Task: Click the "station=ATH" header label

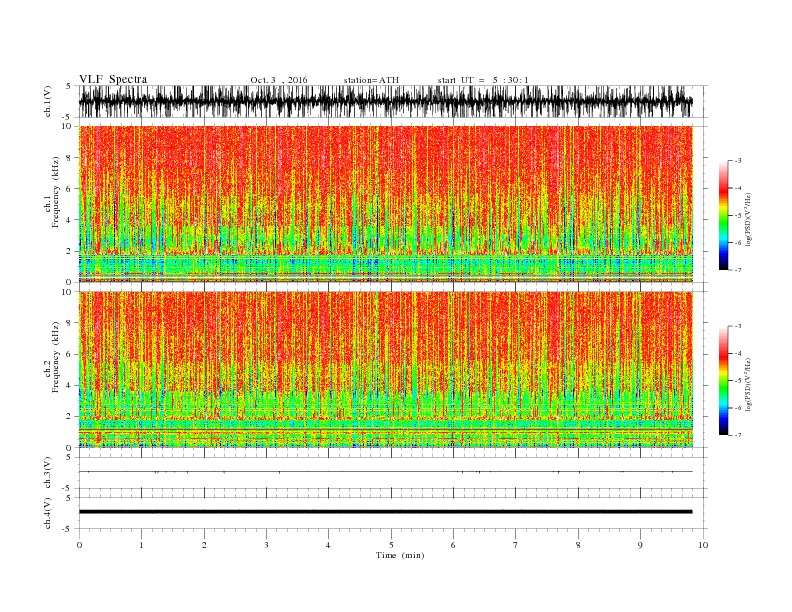Action: 371,80
